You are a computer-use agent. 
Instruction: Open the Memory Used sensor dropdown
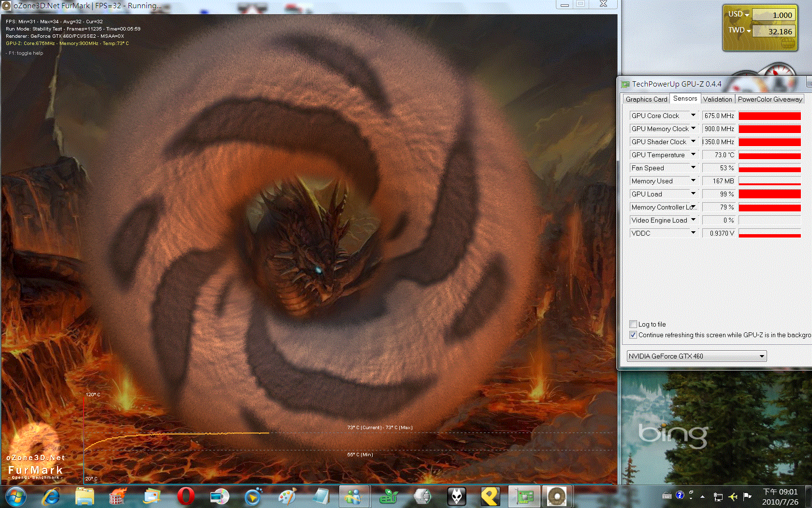[693, 180]
